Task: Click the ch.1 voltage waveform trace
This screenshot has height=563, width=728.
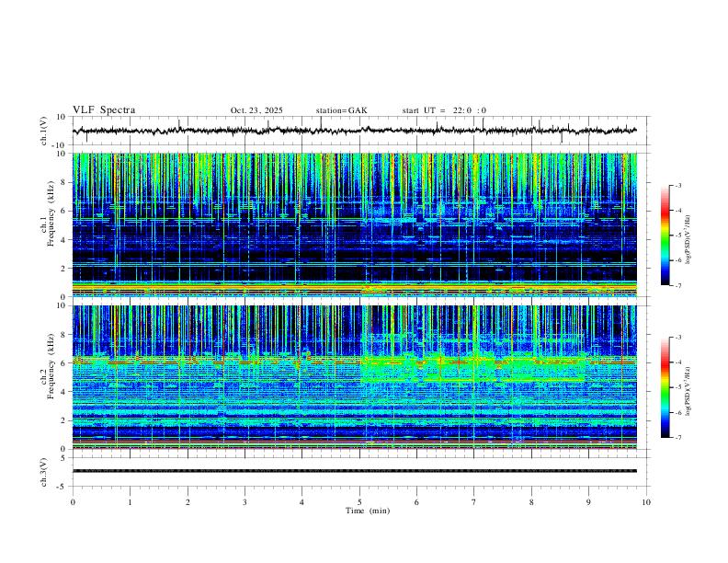Action: [x=354, y=131]
